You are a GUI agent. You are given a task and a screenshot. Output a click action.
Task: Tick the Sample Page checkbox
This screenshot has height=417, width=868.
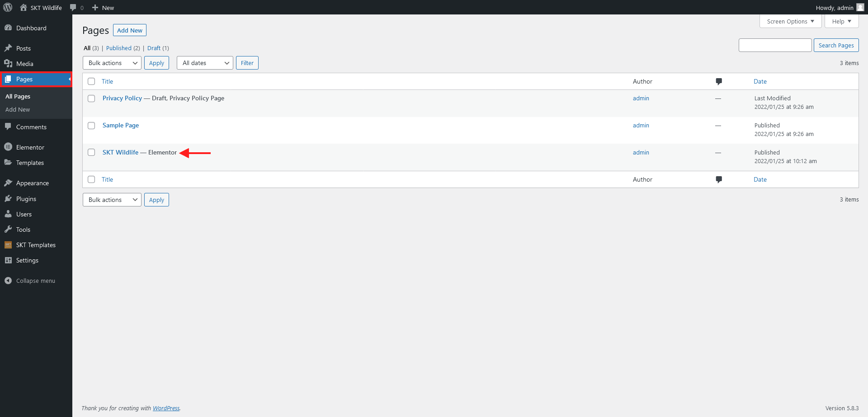point(91,126)
